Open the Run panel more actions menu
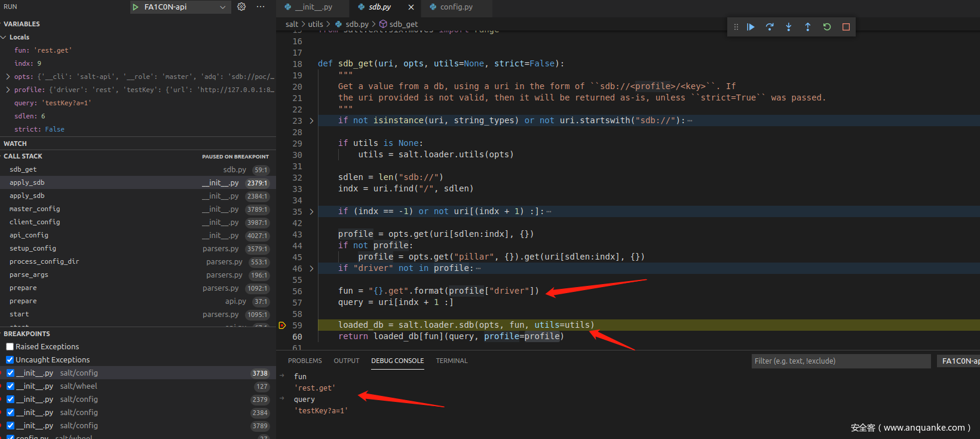 (x=261, y=7)
